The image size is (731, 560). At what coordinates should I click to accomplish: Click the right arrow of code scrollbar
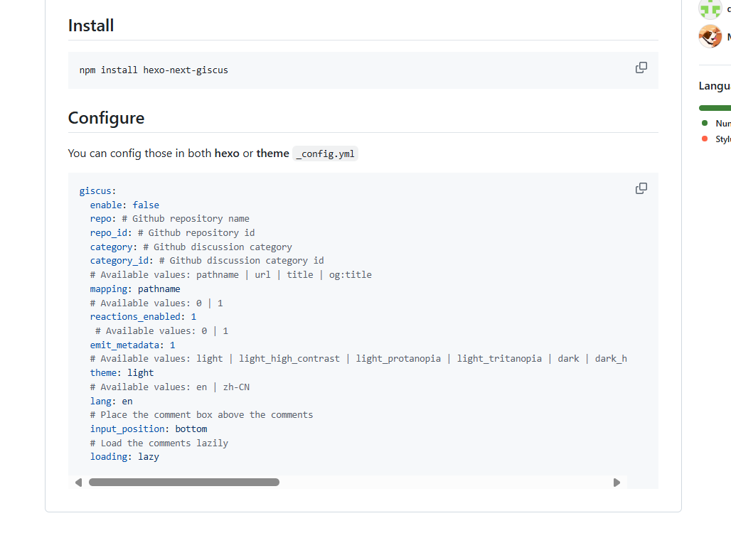(617, 483)
